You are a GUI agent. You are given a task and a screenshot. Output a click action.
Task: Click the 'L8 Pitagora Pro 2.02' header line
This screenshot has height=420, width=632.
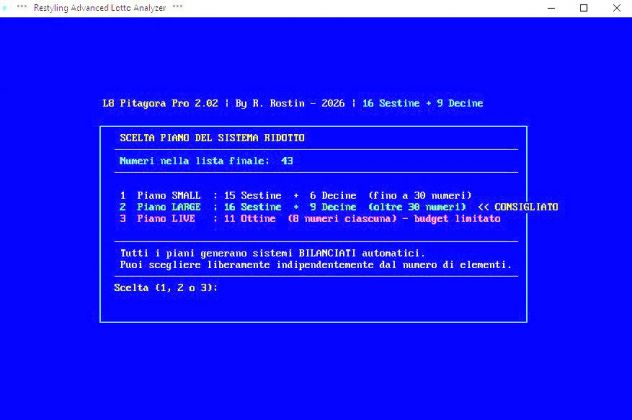293,104
